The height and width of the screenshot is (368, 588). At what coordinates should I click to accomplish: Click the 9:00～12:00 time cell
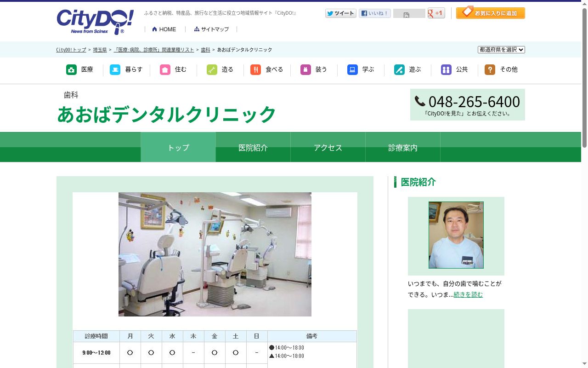[96, 353]
